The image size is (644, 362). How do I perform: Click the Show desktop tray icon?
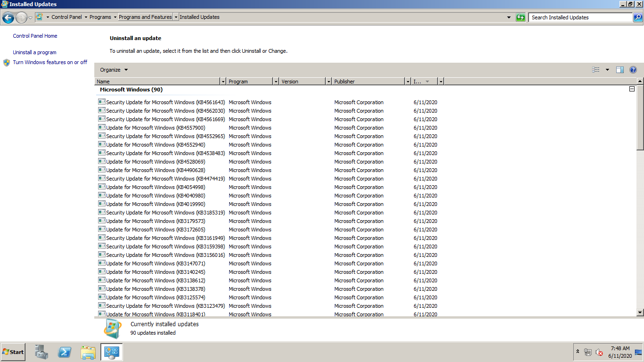point(638,352)
